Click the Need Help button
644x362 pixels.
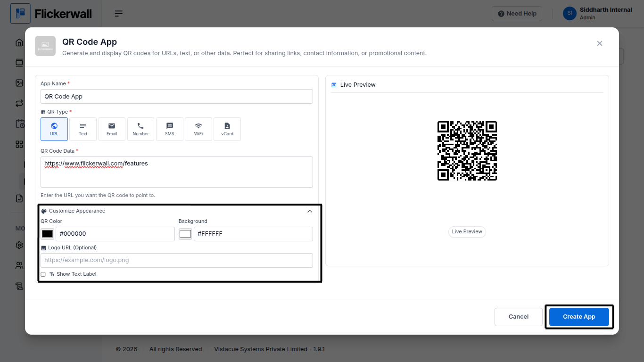coord(517,14)
